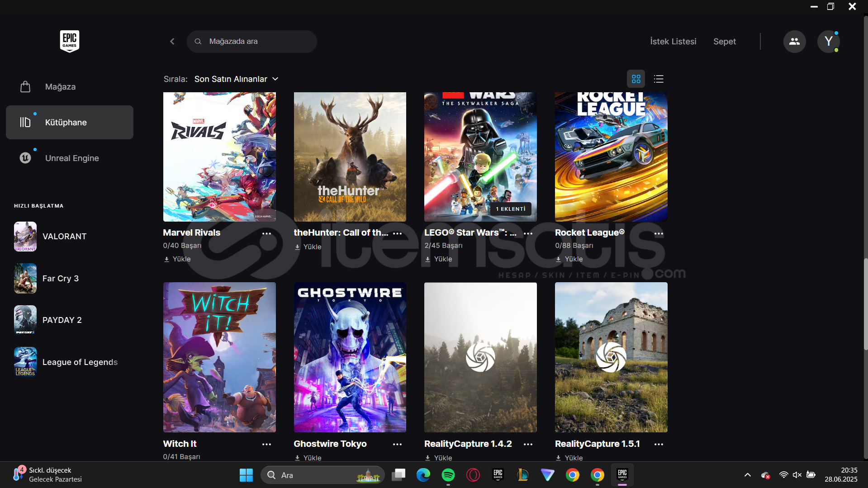Open Rocket League options menu
Viewport: 868px width, 488px height.
(x=659, y=233)
